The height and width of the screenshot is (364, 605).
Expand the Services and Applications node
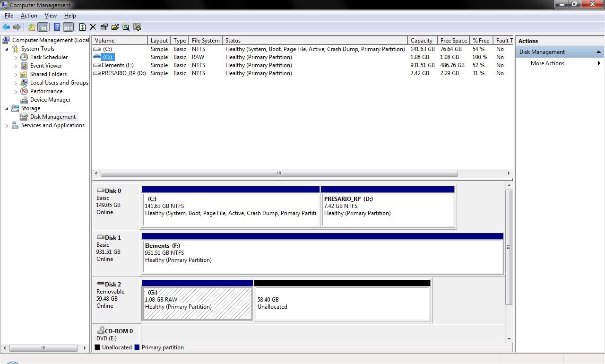point(6,125)
